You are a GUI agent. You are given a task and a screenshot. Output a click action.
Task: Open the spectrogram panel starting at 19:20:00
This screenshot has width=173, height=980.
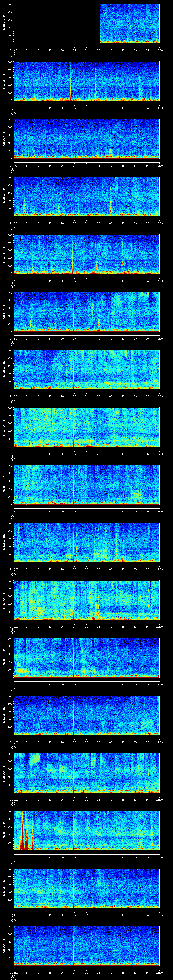(86, 658)
